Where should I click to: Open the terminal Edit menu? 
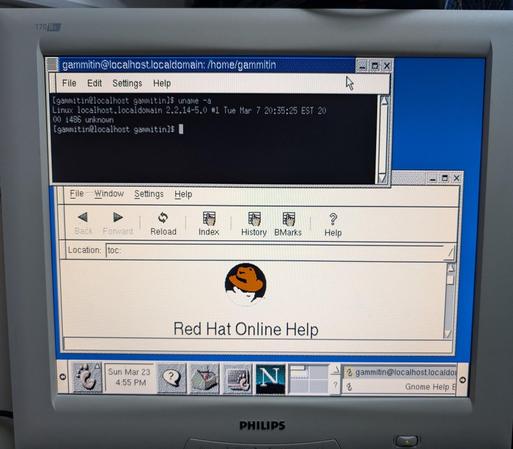coord(94,83)
